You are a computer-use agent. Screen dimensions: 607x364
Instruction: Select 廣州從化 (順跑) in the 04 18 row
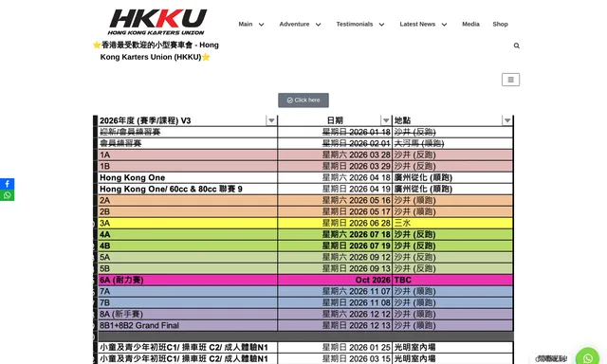coord(452,177)
